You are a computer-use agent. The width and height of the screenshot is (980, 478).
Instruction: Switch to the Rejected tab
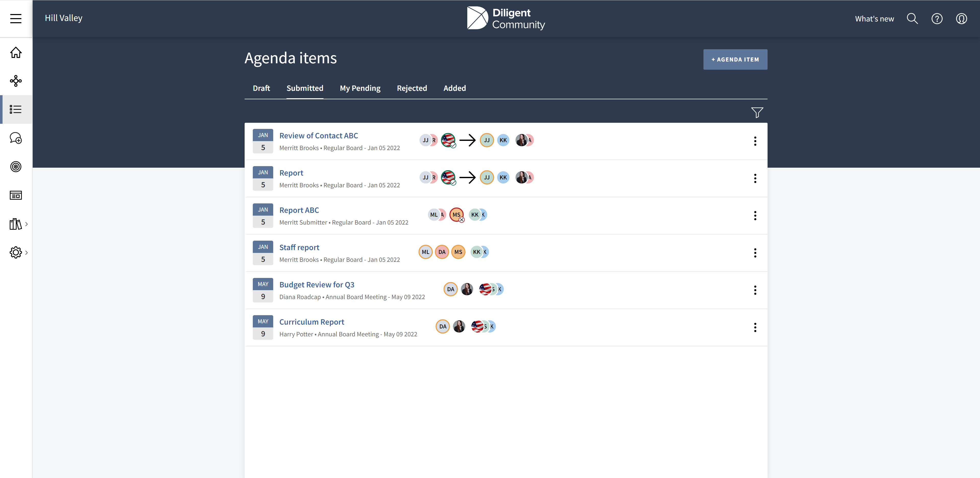(412, 88)
